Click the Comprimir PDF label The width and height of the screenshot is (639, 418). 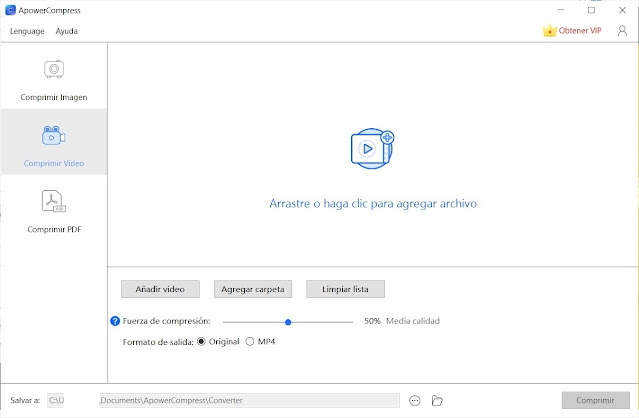[x=54, y=229]
